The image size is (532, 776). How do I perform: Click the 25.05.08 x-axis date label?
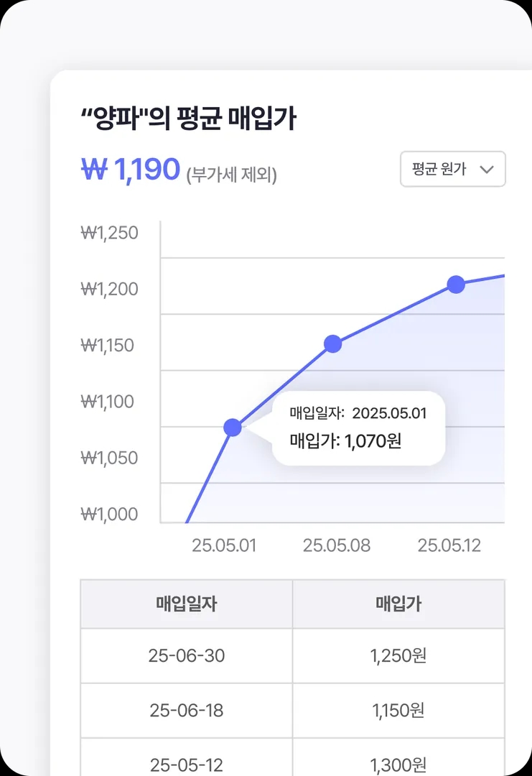pyautogui.click(x=337, y=545)
